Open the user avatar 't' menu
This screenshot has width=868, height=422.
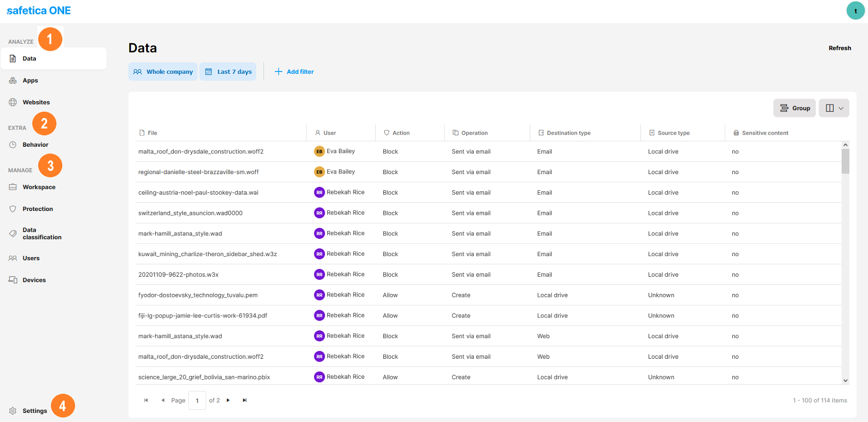855,11
